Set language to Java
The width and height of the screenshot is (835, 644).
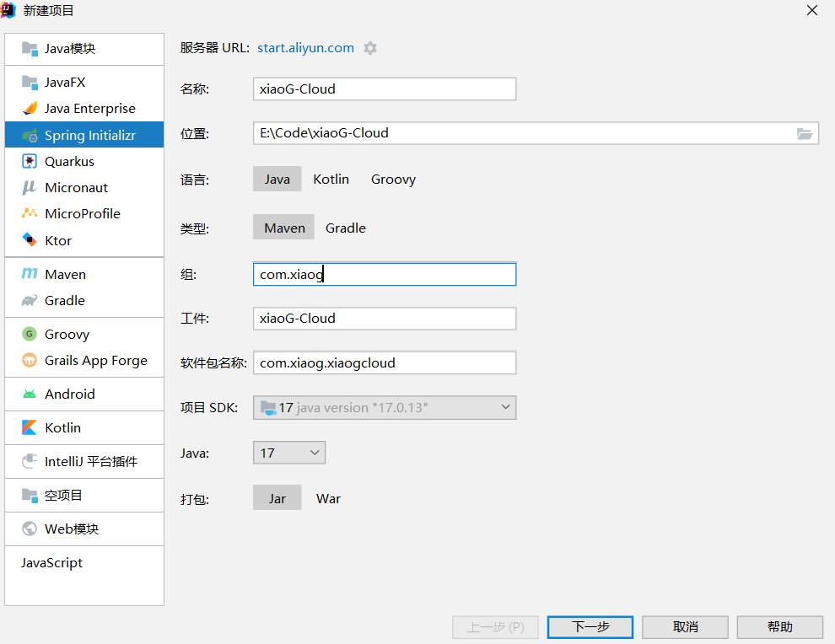point(277,180)
